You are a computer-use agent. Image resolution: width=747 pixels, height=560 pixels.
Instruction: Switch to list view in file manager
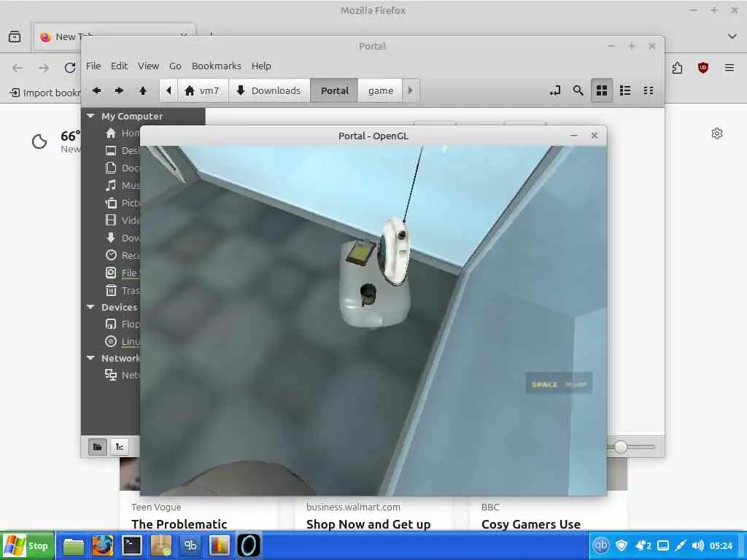click(625, 90)
